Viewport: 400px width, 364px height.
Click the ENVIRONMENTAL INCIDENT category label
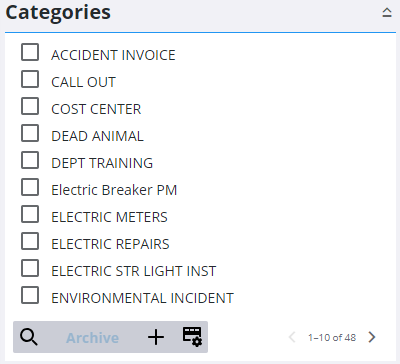pyautogui.click(x=142, y=298)
